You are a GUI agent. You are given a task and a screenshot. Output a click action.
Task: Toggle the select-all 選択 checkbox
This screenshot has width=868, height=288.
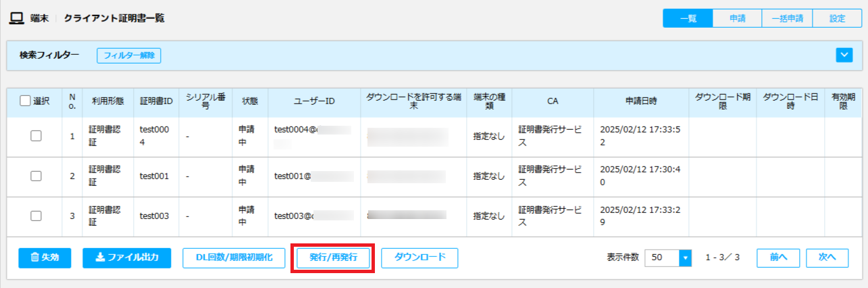pos(26,101)
